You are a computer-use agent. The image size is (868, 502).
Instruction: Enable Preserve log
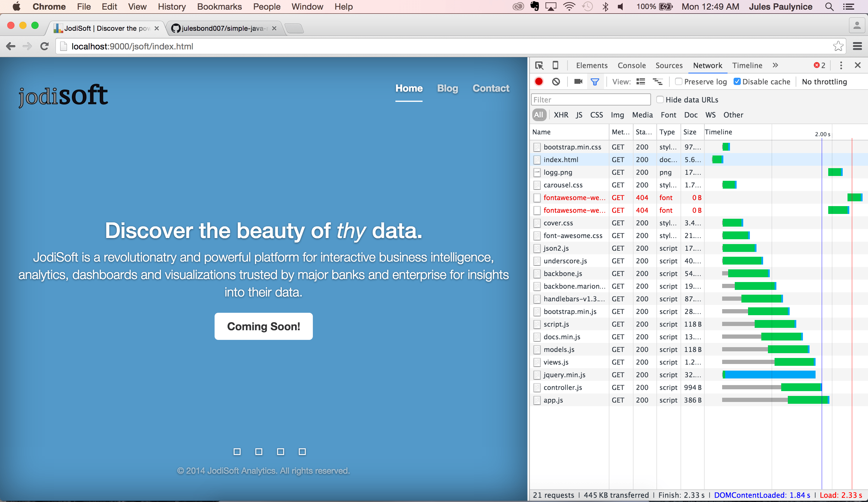tap(678, 82)
